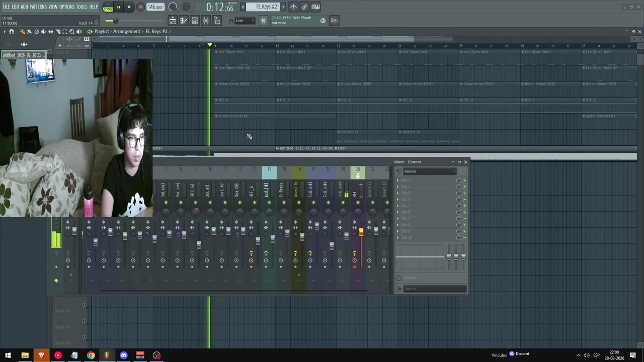This screenshot has height=362, width=644.
Task: Adjust mixer track 18 volume fader
Action: click(x=332, y=245)
